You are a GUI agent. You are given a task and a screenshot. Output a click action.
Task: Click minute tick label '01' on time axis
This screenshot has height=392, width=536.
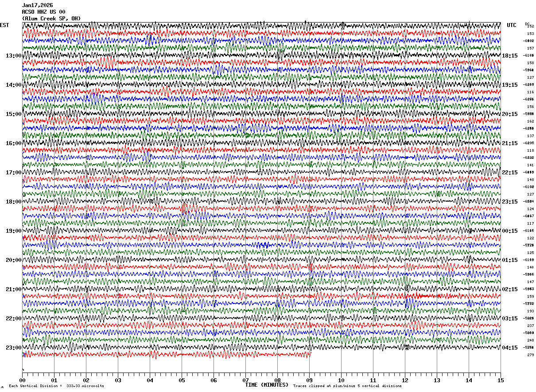click(54, 380)
